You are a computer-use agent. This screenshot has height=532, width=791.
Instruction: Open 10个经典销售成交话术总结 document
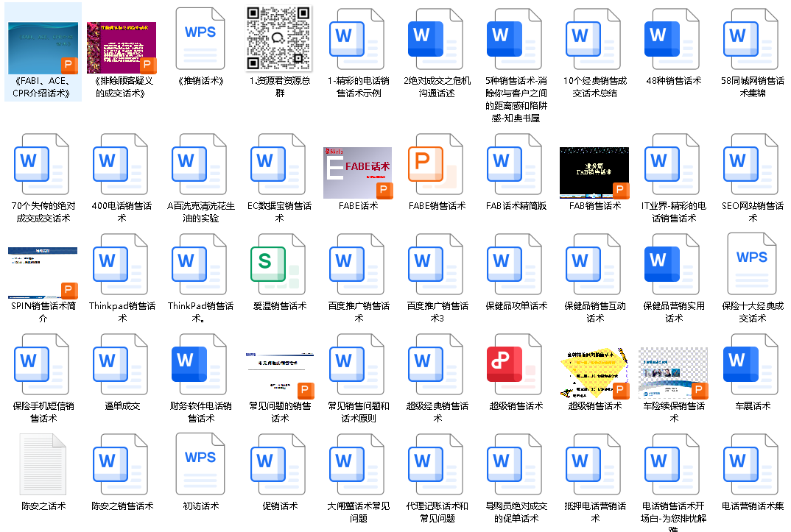pos(594,39)
